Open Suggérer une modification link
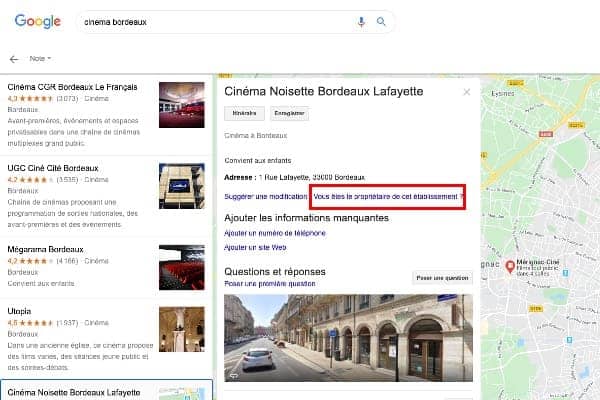The width and height of the screenshot is (600, 400). click(x=266, y=196)
